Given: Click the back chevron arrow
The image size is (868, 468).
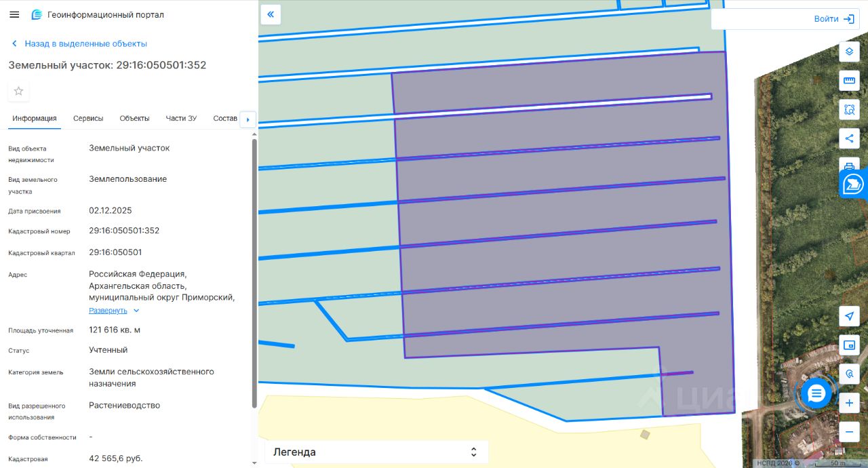Looking at the screenshot, I should point(14,43).
